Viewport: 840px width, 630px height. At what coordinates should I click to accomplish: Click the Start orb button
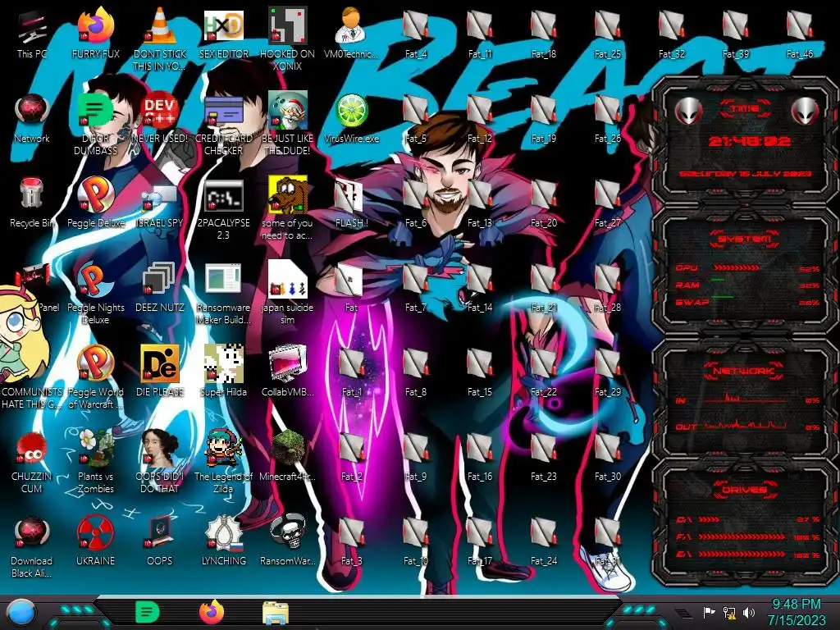pyautogui.click(x=21, y=613)
